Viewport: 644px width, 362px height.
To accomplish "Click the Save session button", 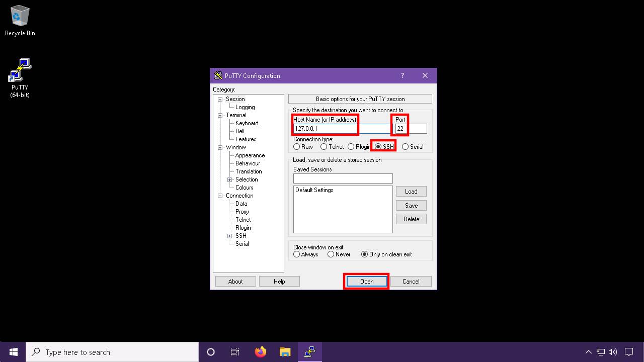I will tap(411, 205).
